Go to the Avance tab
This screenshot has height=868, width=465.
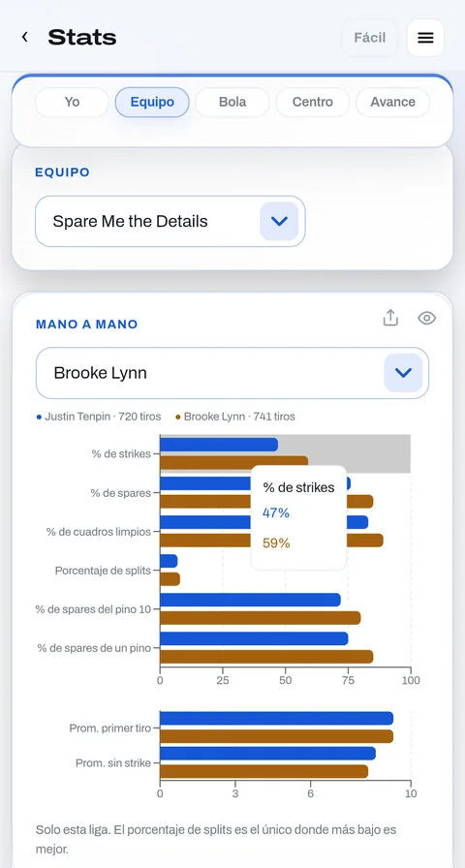pos(393,102)
